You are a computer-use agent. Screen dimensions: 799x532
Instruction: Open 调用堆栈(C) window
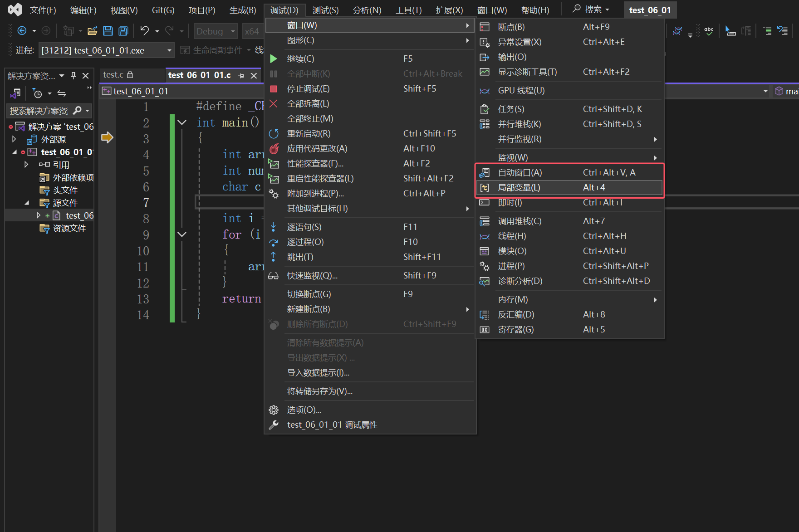tap(569, 221)
